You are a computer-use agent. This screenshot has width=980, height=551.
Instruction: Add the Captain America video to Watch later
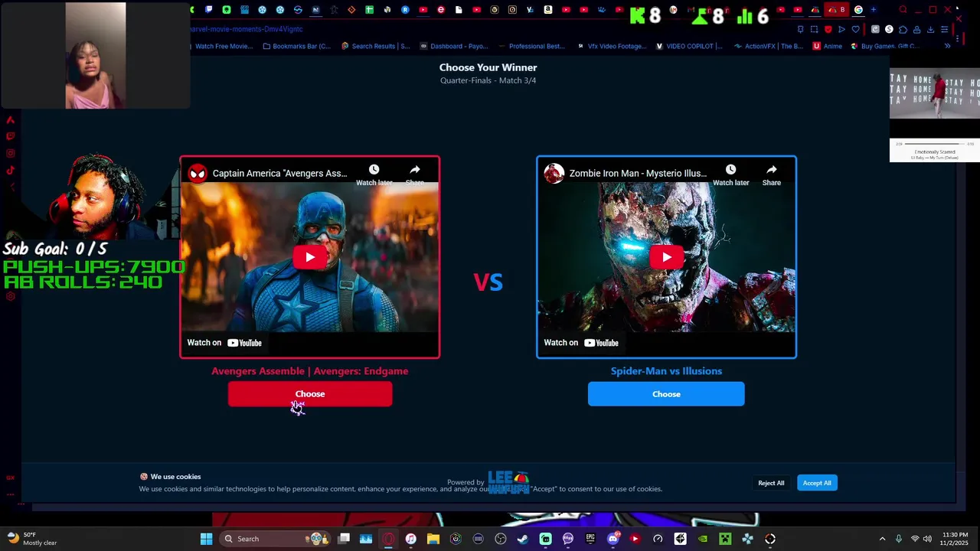[x=374, y=174]
